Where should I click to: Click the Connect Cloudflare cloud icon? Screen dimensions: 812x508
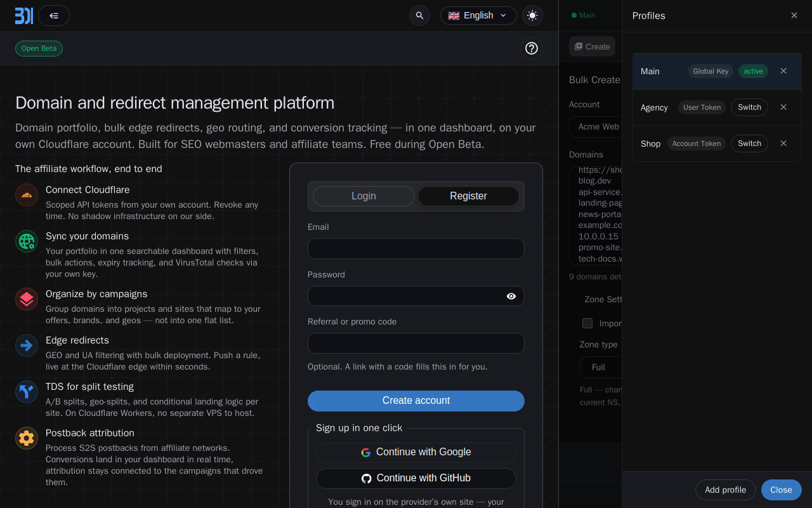click(x=27, y=195)
